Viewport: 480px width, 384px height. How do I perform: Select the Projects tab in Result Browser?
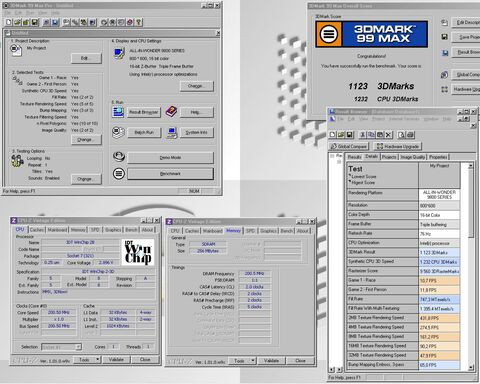click(x=389, y=157)
